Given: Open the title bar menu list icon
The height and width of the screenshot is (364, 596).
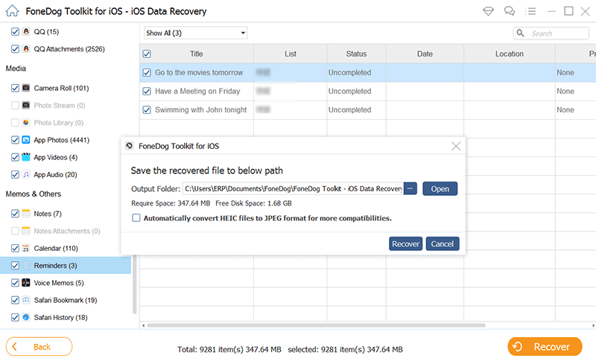Looking at the screenshot, I should tap(530, 11).
